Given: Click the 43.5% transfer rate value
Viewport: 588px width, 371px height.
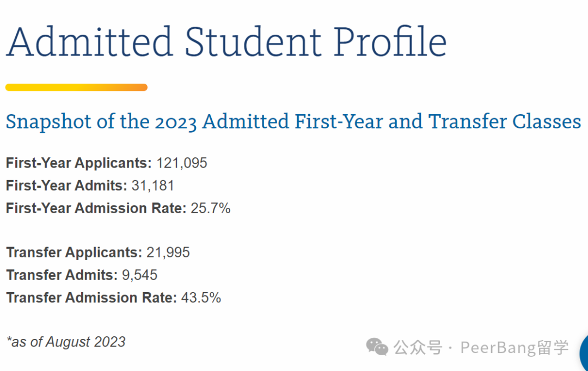Looking at the screenshot, I should [201, 298].
